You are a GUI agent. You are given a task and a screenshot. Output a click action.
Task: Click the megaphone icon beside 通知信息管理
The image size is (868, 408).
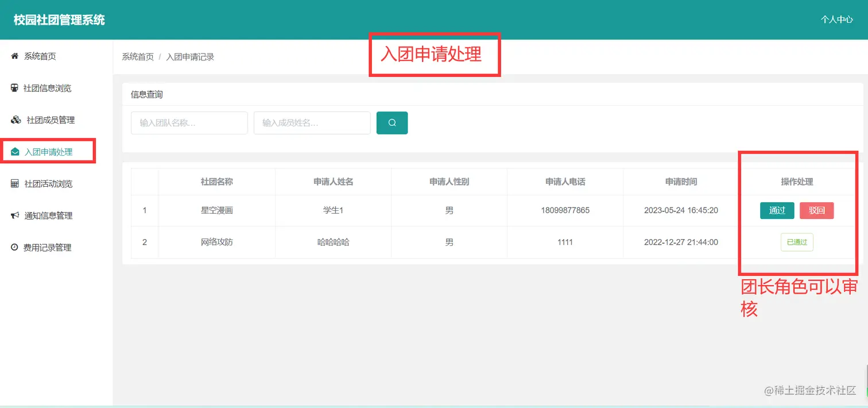(x=15, y=215)
